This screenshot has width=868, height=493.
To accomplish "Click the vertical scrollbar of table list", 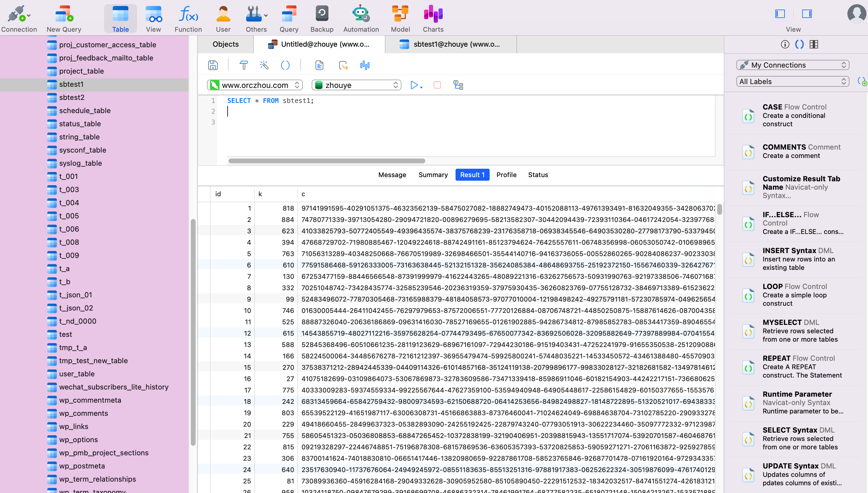I will [x=193, y=332].
